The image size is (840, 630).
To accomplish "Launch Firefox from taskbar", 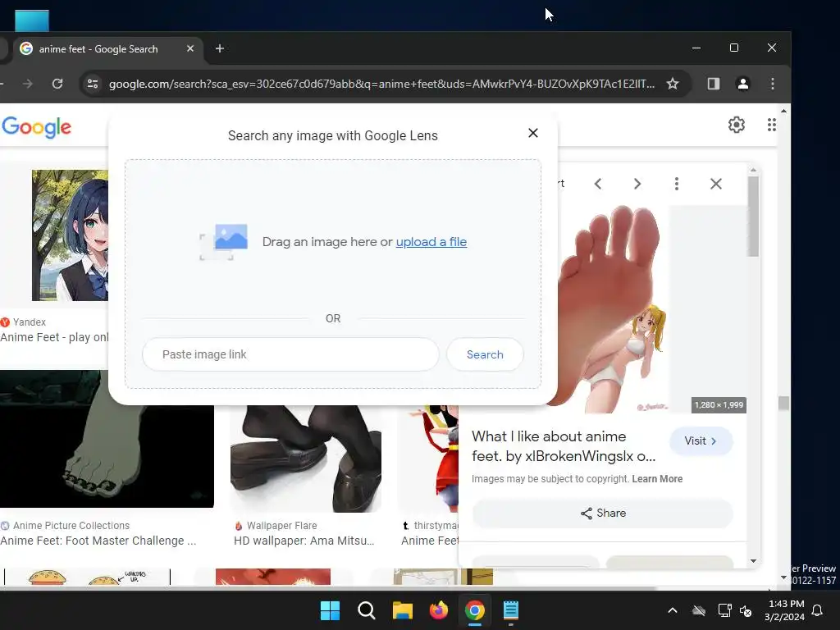I will (438, 610).
